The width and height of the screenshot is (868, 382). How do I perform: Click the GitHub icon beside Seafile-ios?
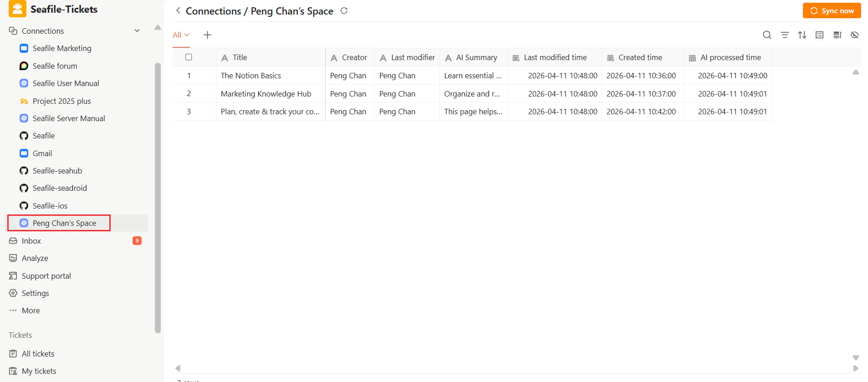tap(24, 206)
